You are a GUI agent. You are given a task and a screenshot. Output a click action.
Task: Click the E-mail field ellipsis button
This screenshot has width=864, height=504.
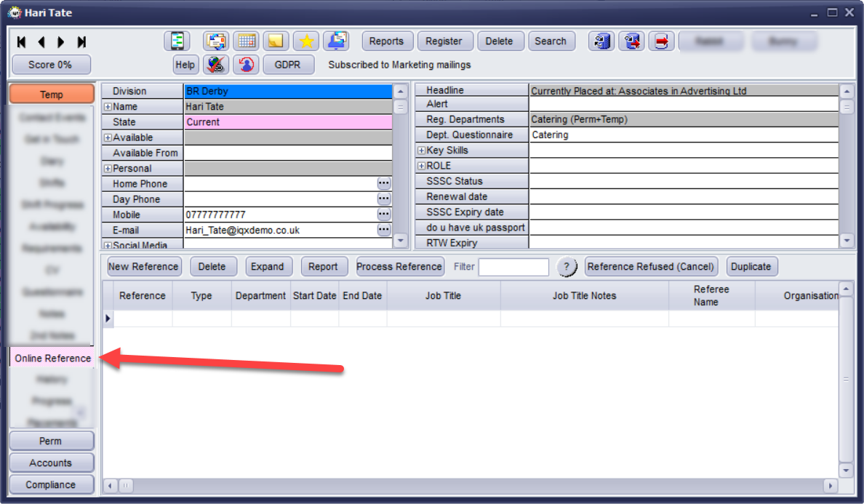click(384, 230)
